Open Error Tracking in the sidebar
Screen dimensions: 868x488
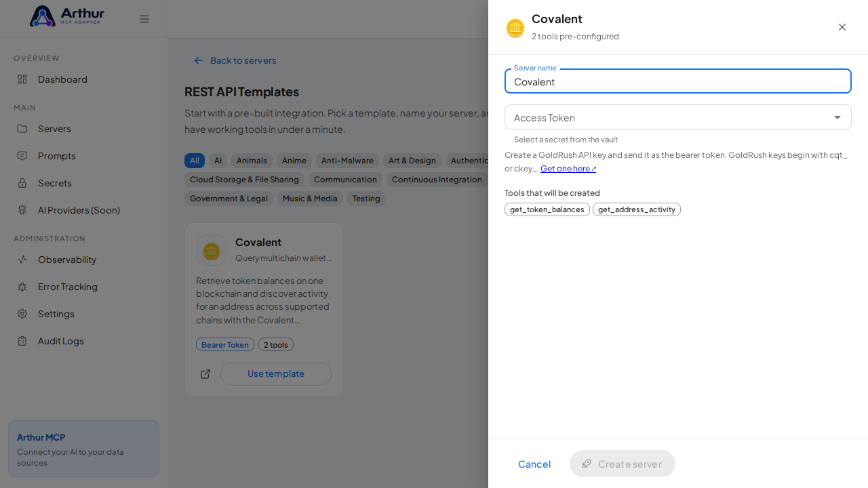[83, 287]
